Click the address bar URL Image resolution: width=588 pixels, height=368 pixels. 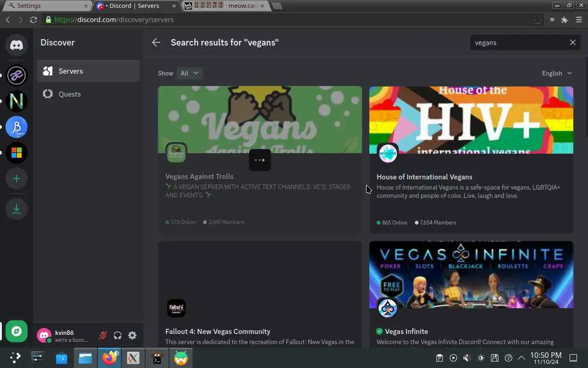[114, 20]
